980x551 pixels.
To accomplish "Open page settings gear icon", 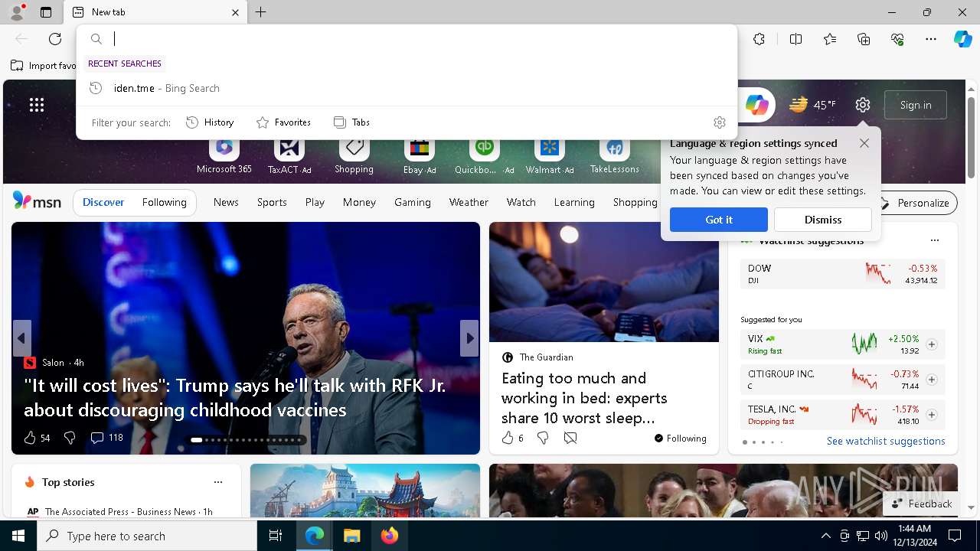I will 863,105.
